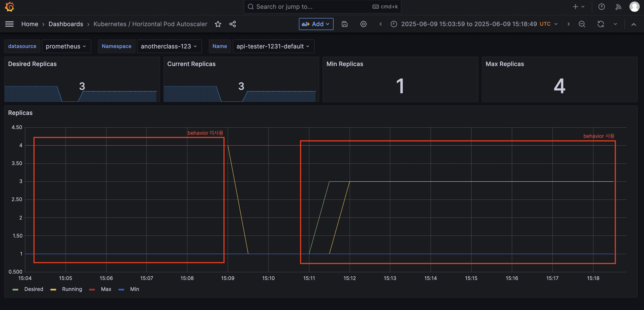Open the news feed icon
Screen dimensions: 644x310
click(x=618, y=7)
